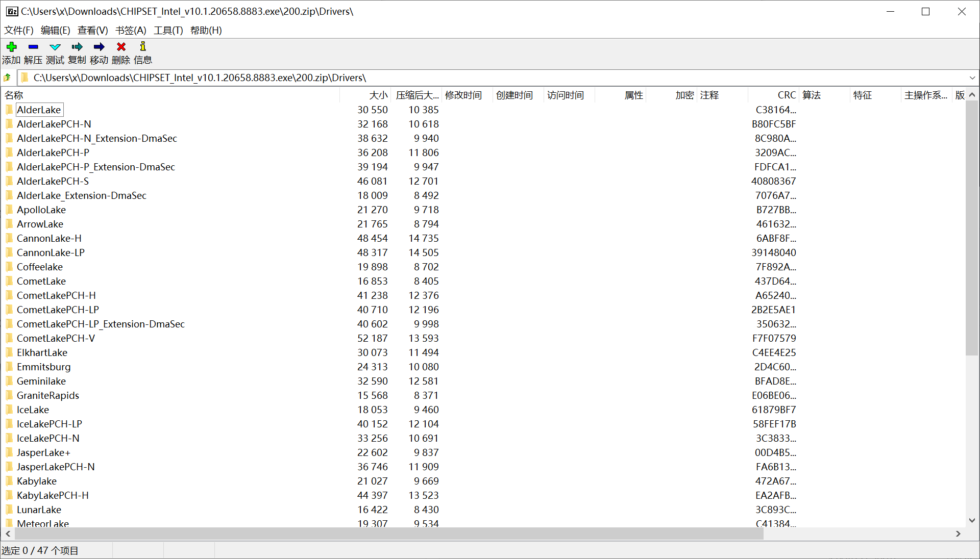Sort by the Modified time (修改时间) column header
The height and width of the screenshot is (559, 980).
tap(468, 95)
